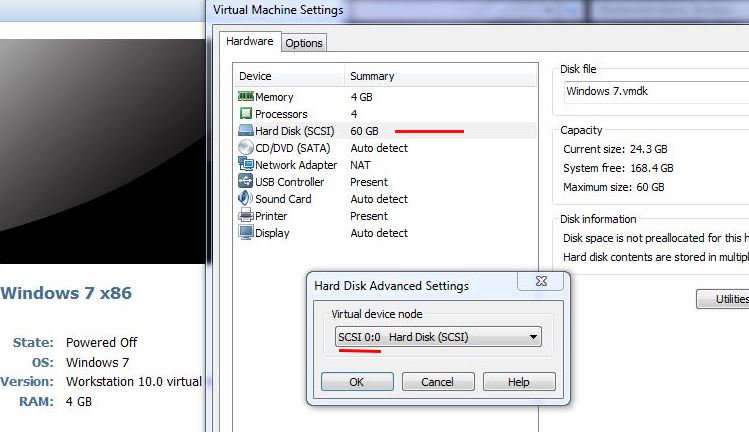The width and height of the screenshot is (749, 432).
Task: Select the Hard Disk (SCSI) row label
Action: 295,131
